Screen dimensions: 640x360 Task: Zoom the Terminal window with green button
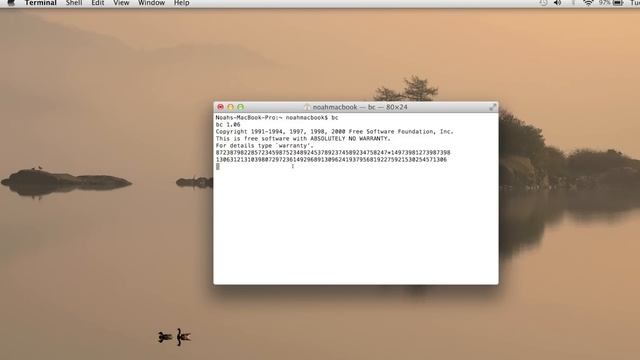(241, 107)
